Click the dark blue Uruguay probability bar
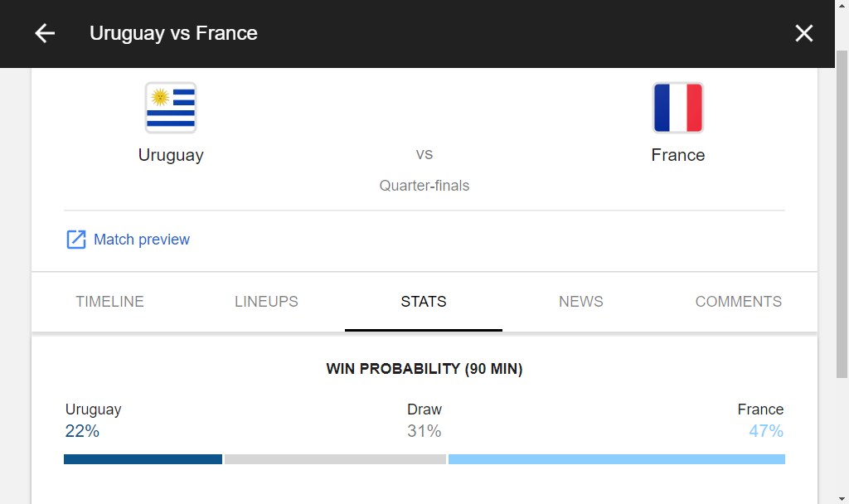The width and height of the screenshot is (849, 504). point(143,459)
